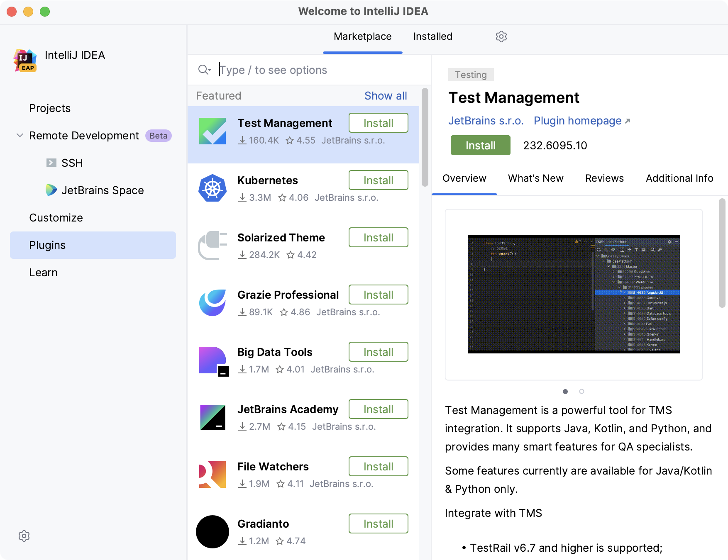The width and height of the screenshot is (728, 560).
Task: Click the Gradianto black circle icon
Action: point(213,532)
